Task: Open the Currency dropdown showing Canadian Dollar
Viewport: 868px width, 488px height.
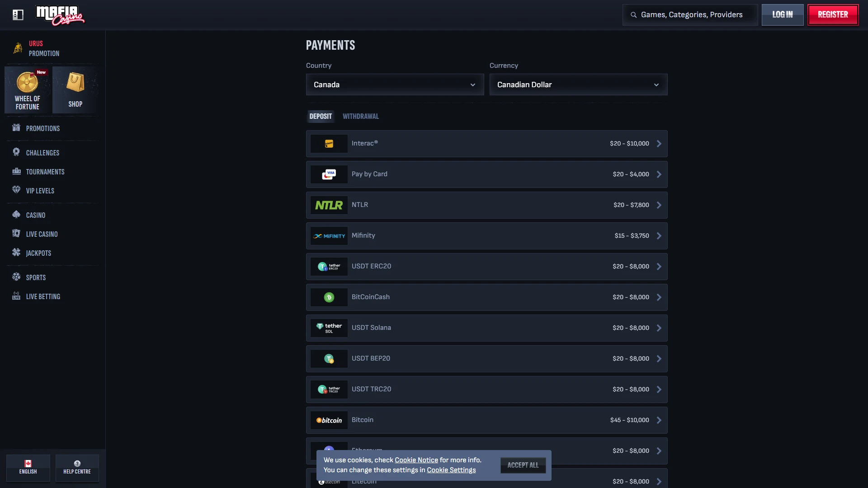Action: [578, 84]
